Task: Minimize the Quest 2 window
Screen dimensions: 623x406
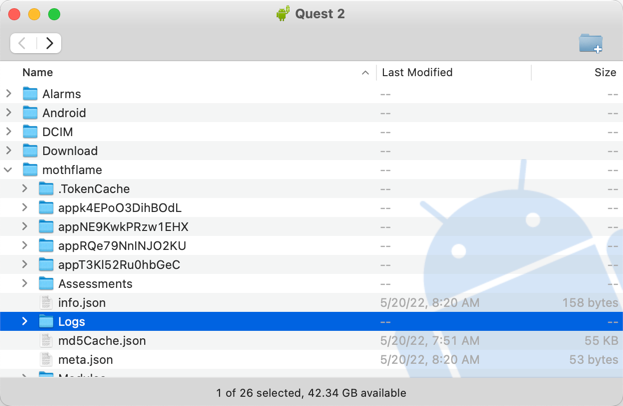Action: tap(34, 14)
